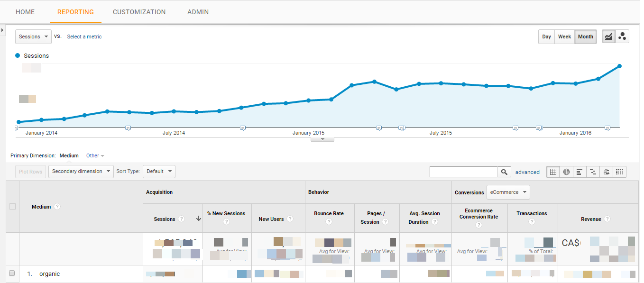Click the Sessions column sort arrow

click(198, 219)
